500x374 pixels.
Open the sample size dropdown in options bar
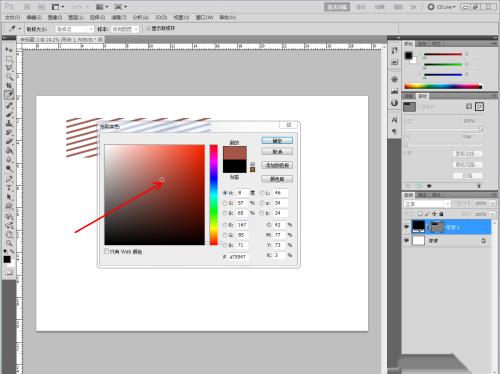pos(74,29)
